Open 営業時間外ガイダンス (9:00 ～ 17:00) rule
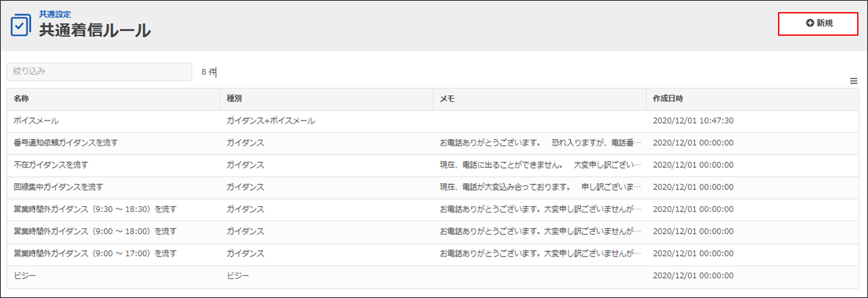The height and width of the screenshot is (298, 868). (x=94, y=253)
